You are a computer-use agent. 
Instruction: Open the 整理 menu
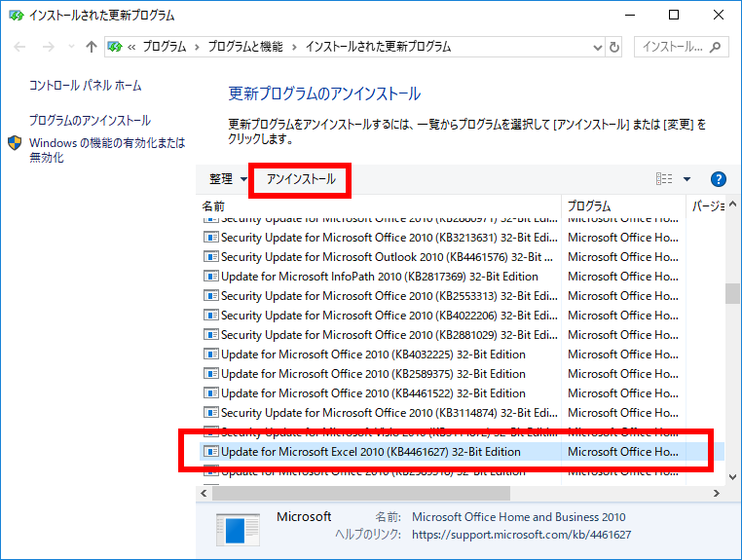click(x=228, y=179)
